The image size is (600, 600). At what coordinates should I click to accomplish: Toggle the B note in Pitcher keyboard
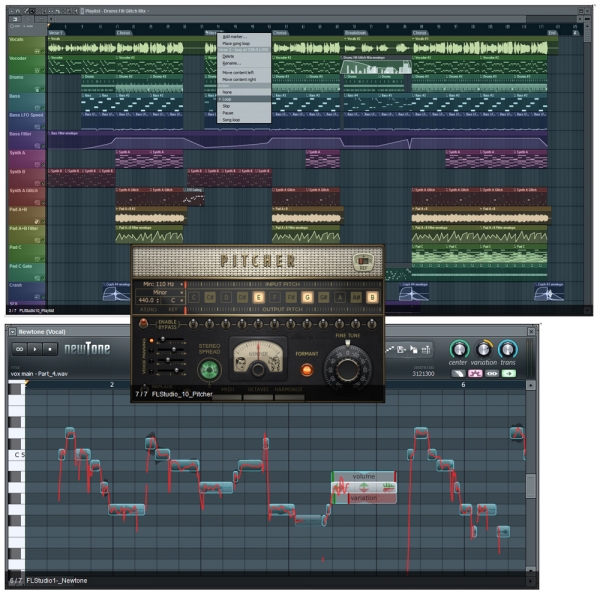click(x=371, y=298)
